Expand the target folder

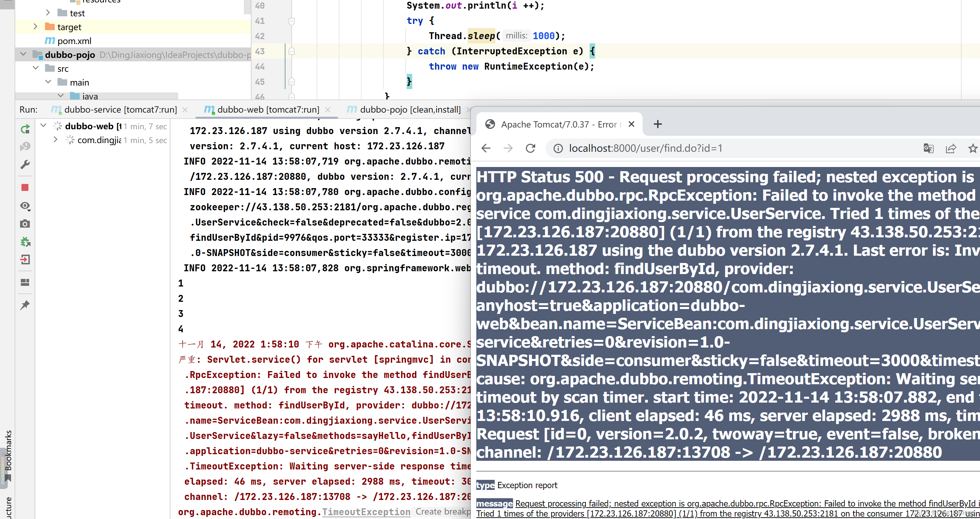[x=35, y=26]
